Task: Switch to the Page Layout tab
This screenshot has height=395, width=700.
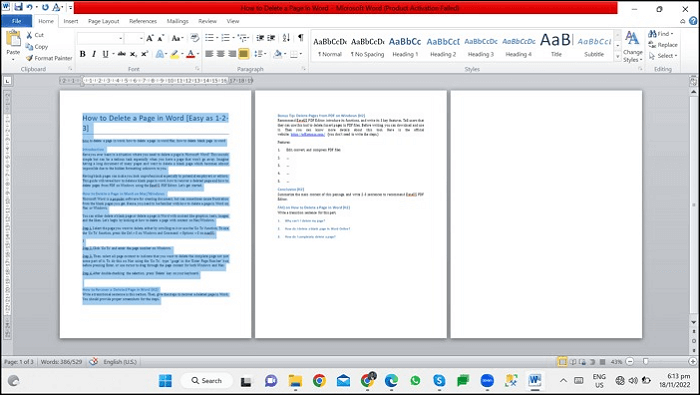Action: point(104,21)
